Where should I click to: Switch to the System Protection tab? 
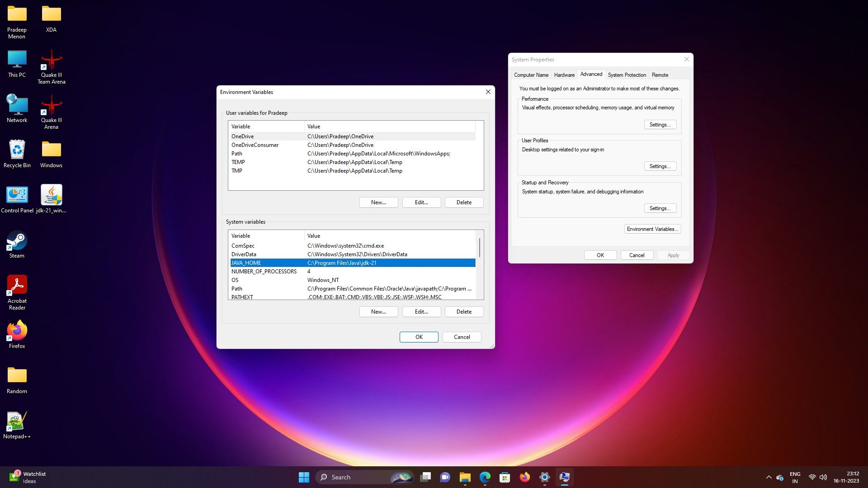627,75
